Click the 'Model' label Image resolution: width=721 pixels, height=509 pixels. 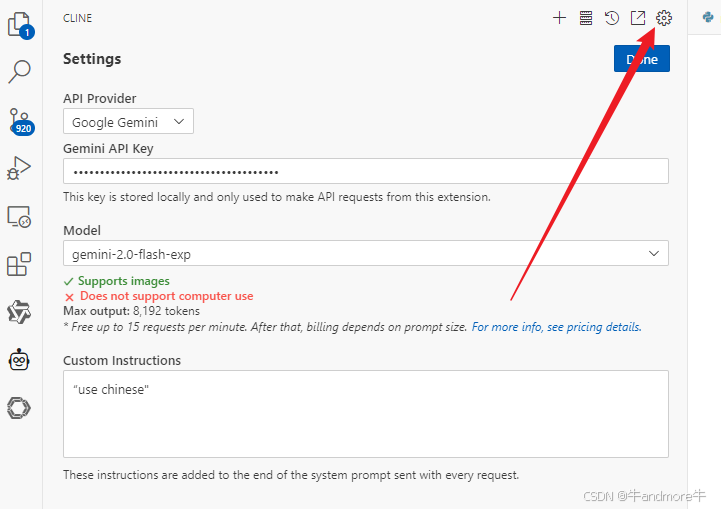82,230
